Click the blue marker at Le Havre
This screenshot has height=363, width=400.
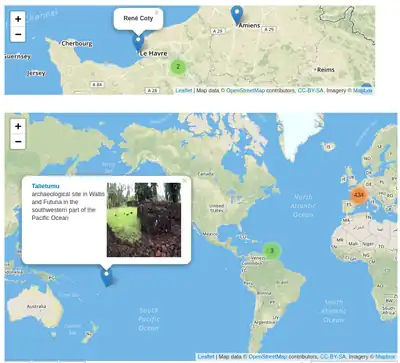pos(138,42)
